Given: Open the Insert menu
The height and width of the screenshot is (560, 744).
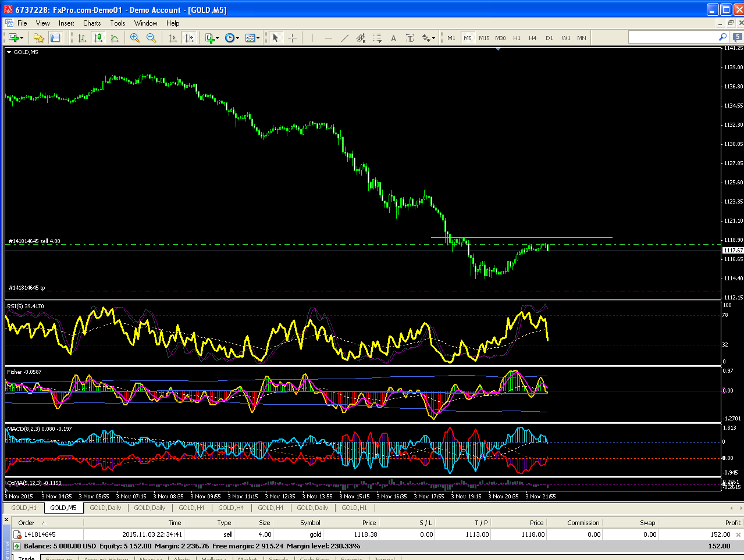Looking at the screenshot, I should click(x=66, y=23).
